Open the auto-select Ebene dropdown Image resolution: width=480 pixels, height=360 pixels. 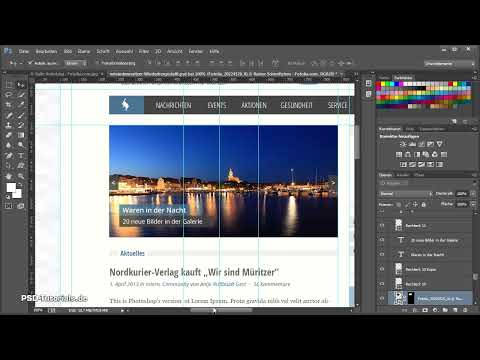tap(76, 63)
